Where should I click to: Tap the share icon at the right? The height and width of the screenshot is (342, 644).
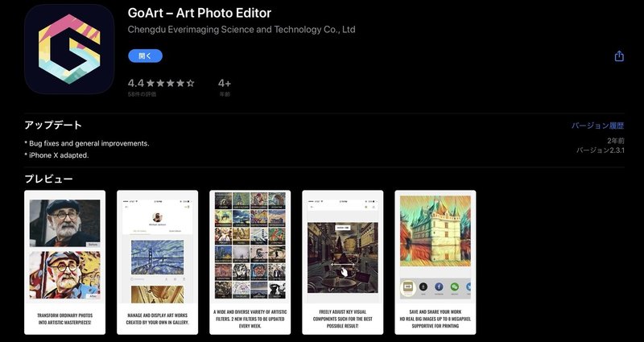[x=619, y=56]
